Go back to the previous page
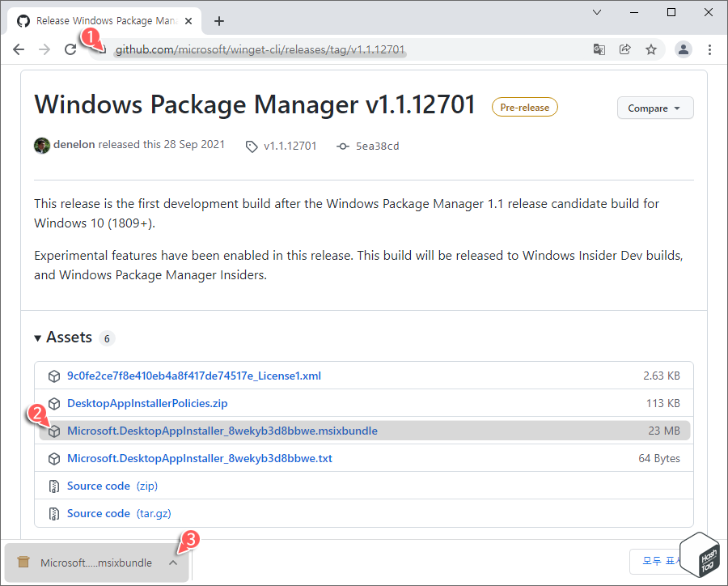 tap(19, 49)
